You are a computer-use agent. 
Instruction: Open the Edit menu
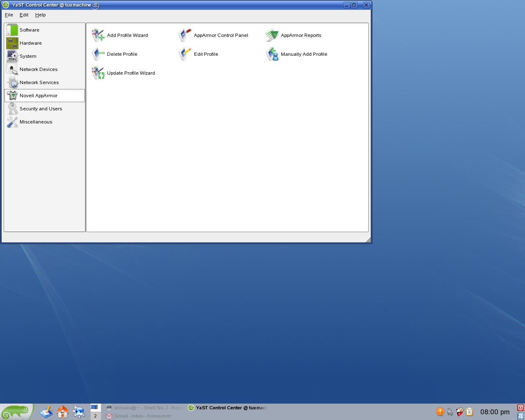coord(24,15)
